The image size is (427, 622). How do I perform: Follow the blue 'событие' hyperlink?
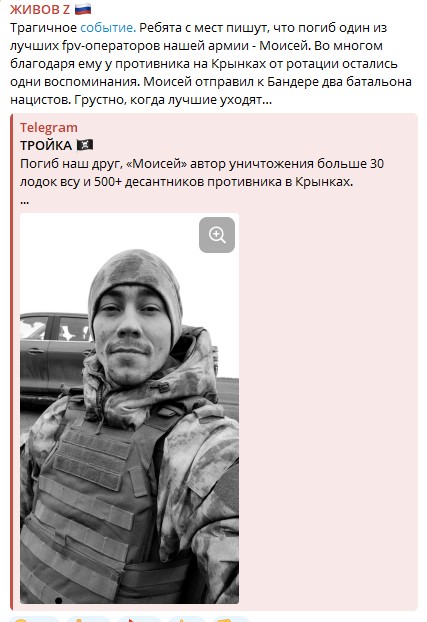pyautogui.click(x=108, y=28)
